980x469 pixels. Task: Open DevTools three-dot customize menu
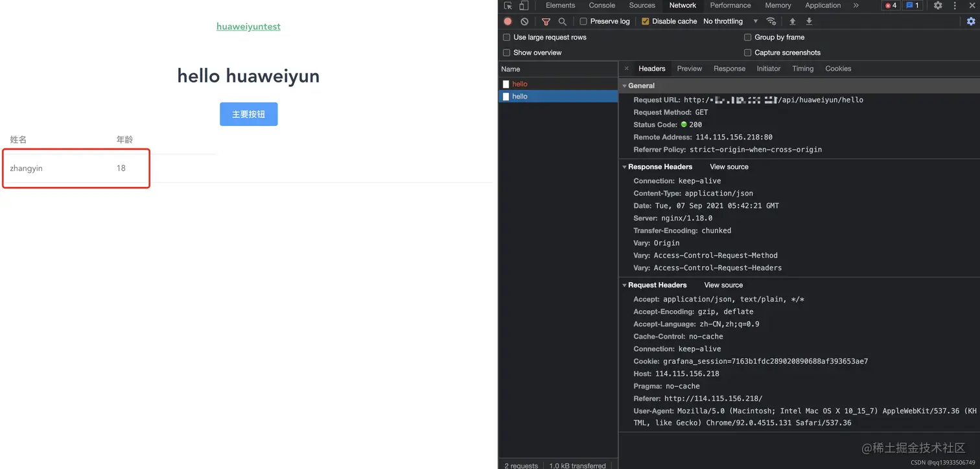(x=955, y=5)
